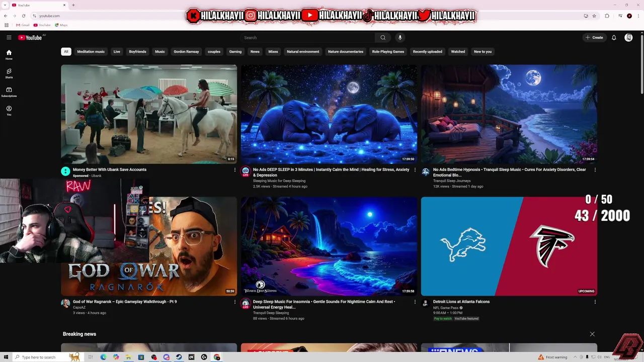The image size is (644, 362).
Task: Open the two elephants sleep video thumbnail
Action: click(x=329, y=114)
